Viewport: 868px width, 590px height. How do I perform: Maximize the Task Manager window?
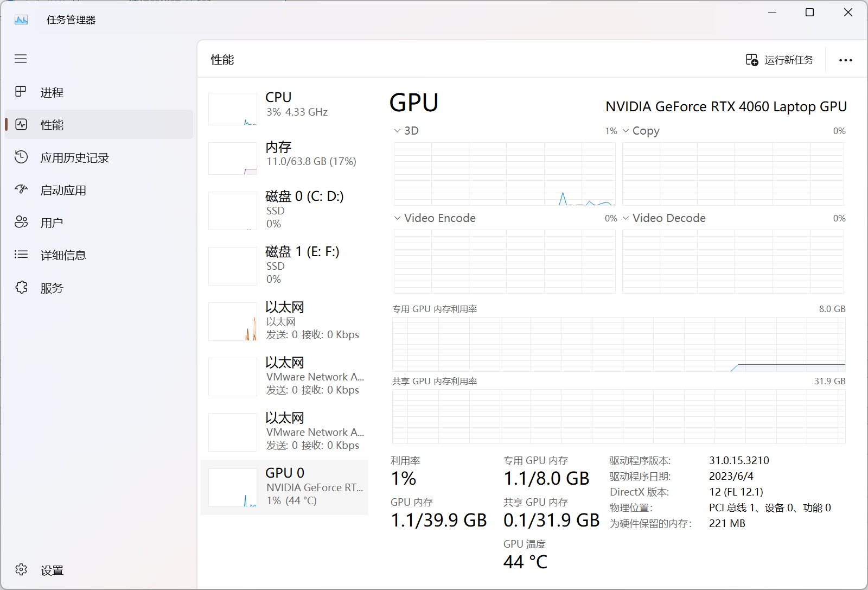[x=809, y=12]
